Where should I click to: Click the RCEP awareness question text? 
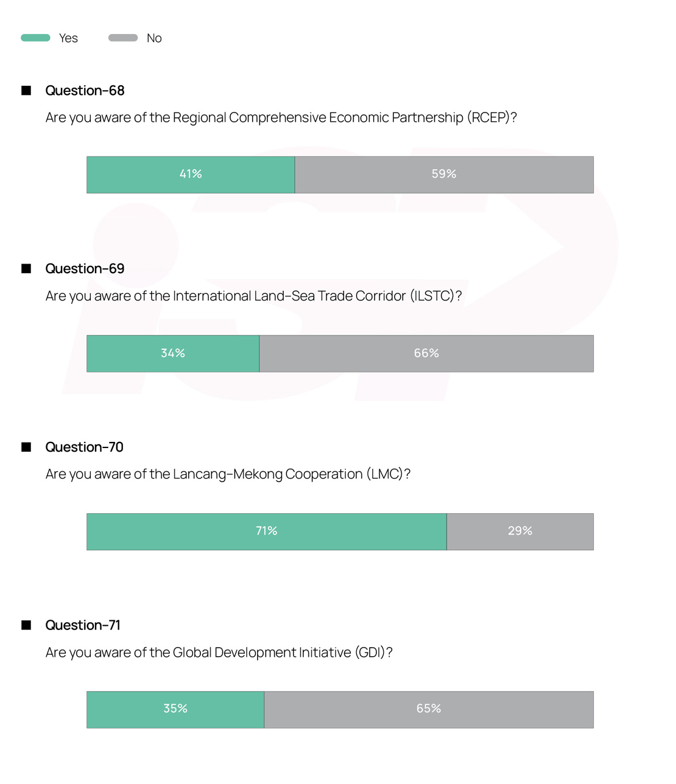coord(281,117)
